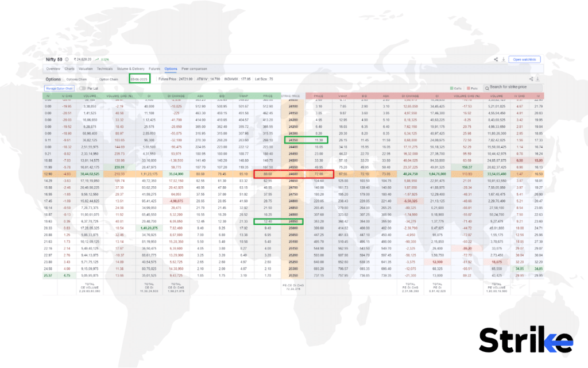Open the Option Chain selector

(109, 79)
